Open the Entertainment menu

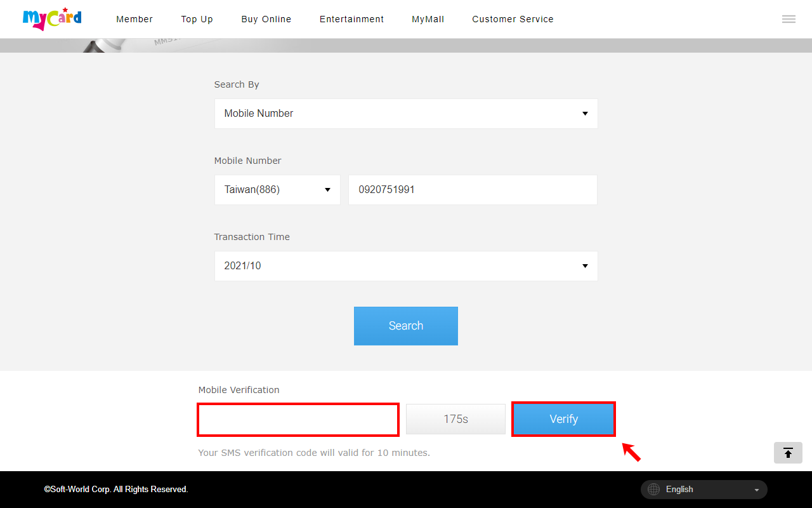point(351,19)
